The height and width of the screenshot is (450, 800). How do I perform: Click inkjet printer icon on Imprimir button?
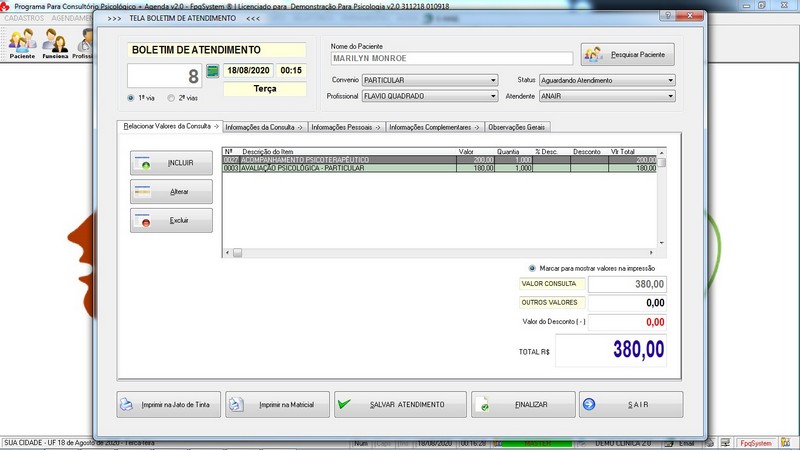(x=126, y=405)
